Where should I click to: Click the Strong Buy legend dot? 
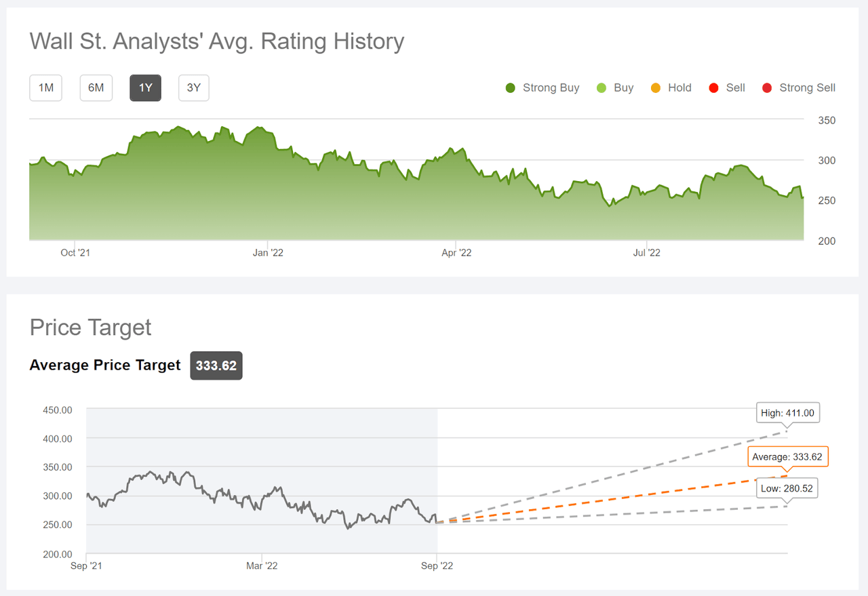[511, 88]
